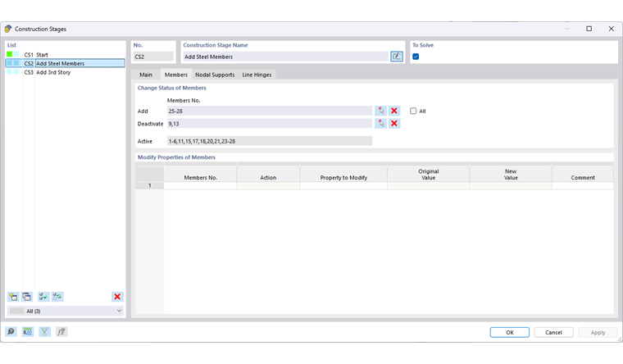Close the Construction Stages dialog
The image size is (623, 364).
(x=611, y=29)
